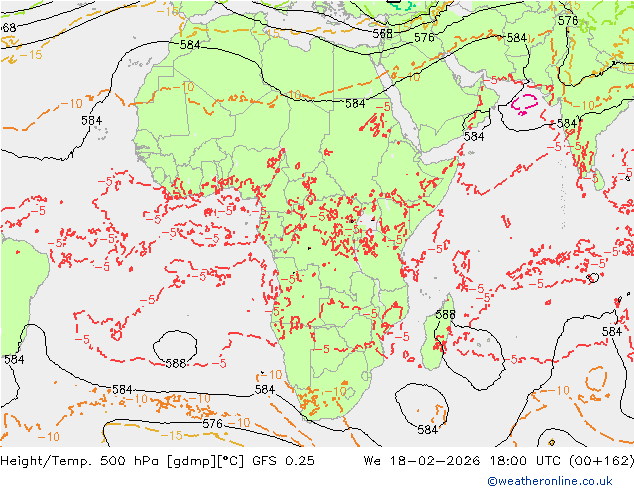Click the 588 height label over Madagascar

[x=445, y=314]
